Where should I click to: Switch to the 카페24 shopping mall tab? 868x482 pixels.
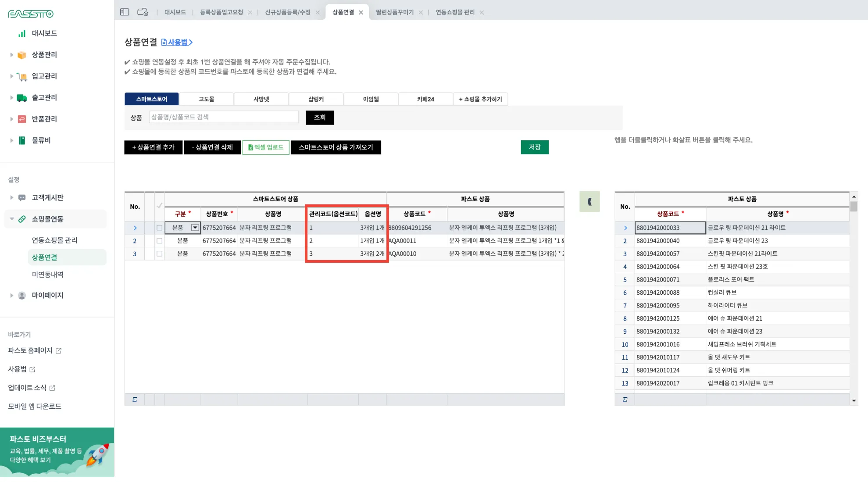[425, 99]
